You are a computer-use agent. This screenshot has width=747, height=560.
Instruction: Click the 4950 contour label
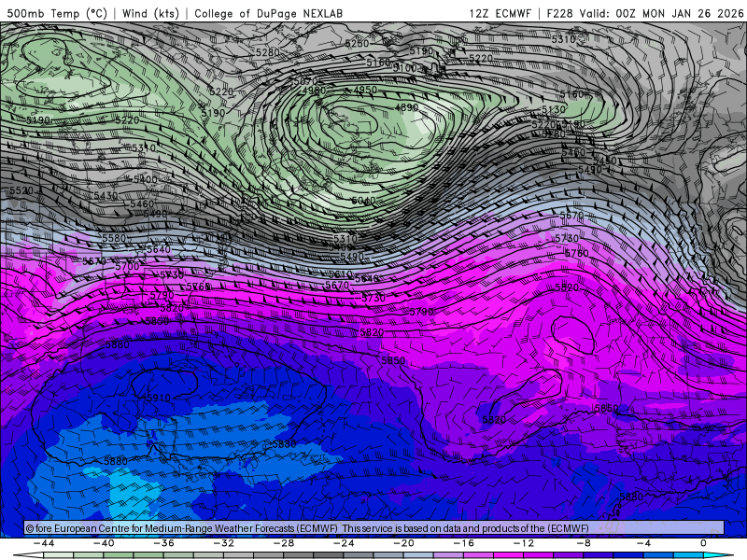[x=365, y=90]
